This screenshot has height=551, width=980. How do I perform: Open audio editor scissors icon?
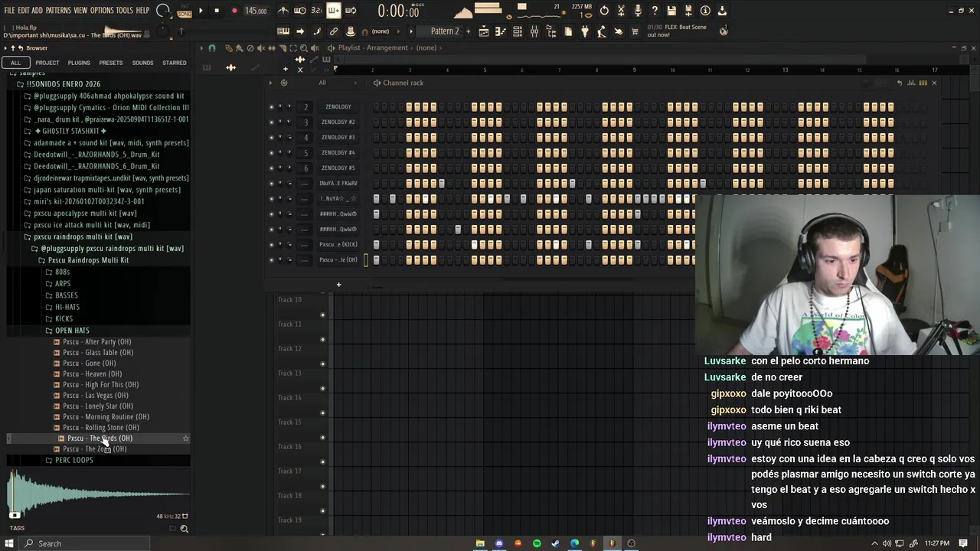pyautogui.click(x=621, y=11)
